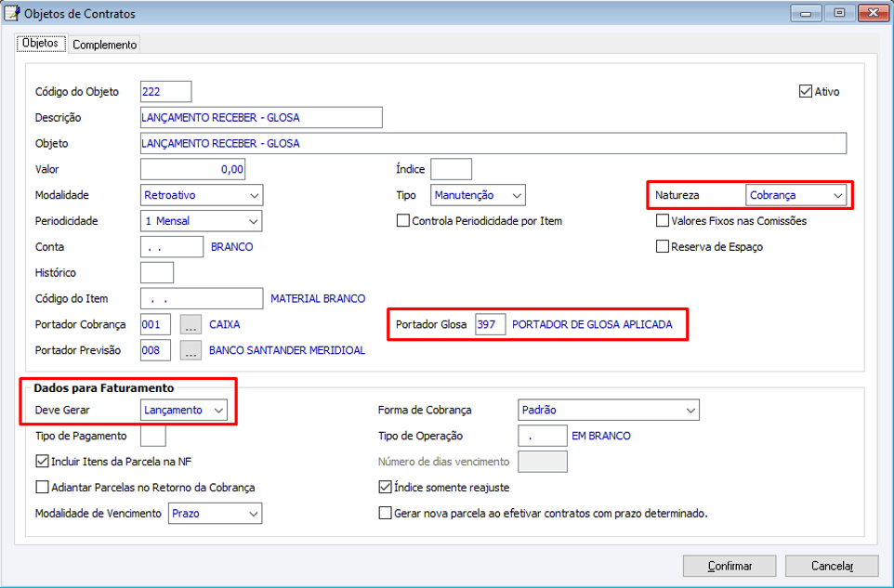Click the CAIXA portador text

(225, 324)
